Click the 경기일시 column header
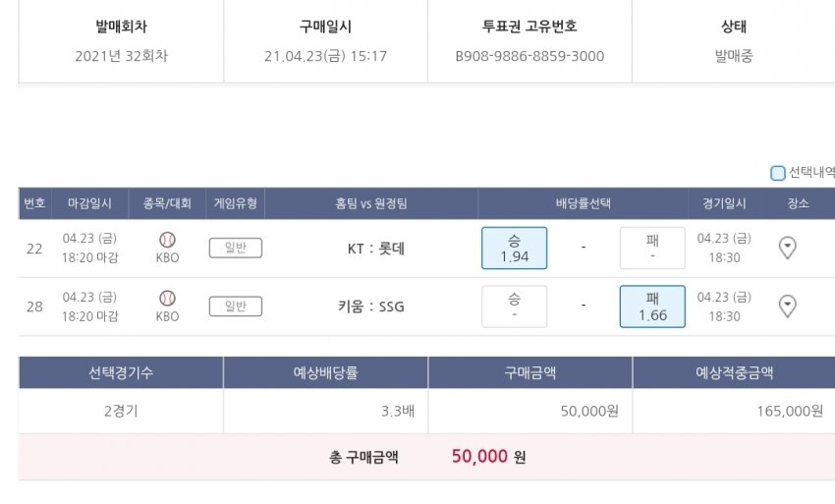 (724, 203)
